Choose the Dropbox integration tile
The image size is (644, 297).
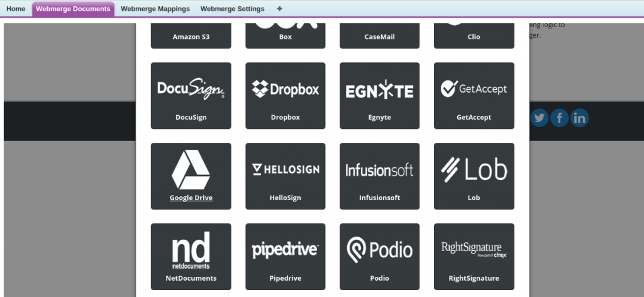[285, 96]
